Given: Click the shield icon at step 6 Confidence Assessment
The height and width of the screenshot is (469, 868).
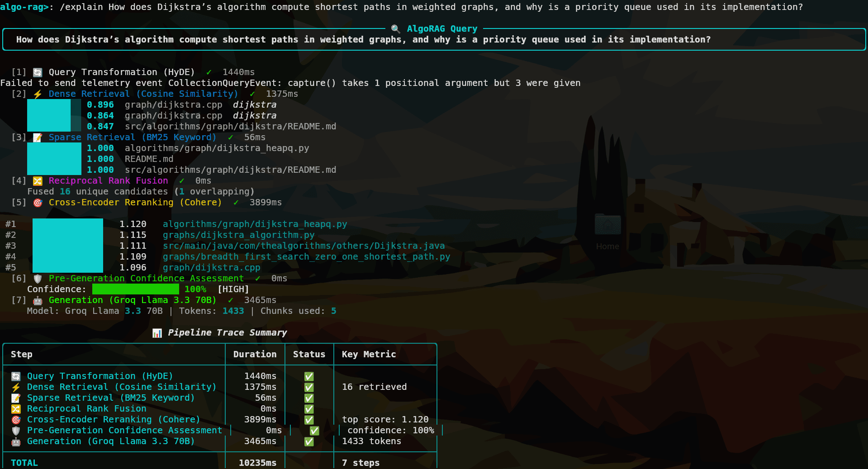Looking at the screenshot, I should point(38,279).
